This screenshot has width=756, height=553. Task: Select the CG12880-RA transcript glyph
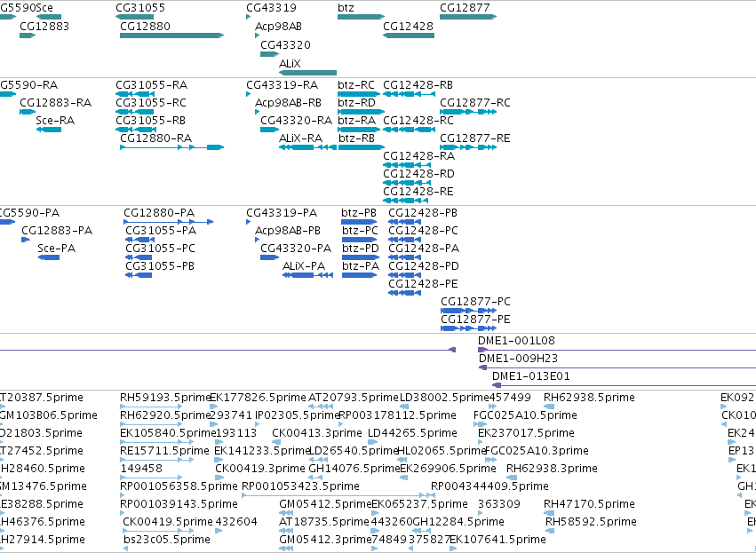172,147
